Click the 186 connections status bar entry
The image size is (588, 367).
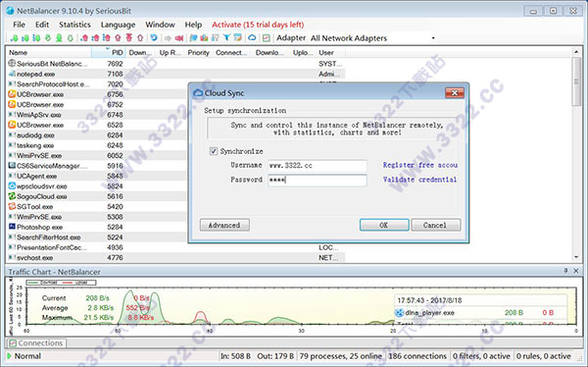pos(417,356)
